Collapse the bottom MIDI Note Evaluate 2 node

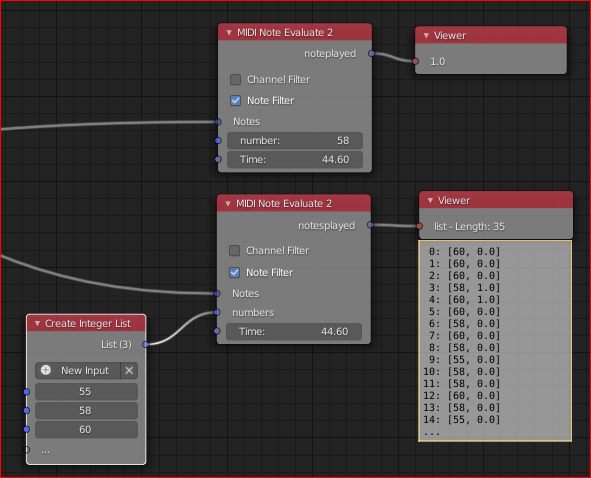(228, 204)
